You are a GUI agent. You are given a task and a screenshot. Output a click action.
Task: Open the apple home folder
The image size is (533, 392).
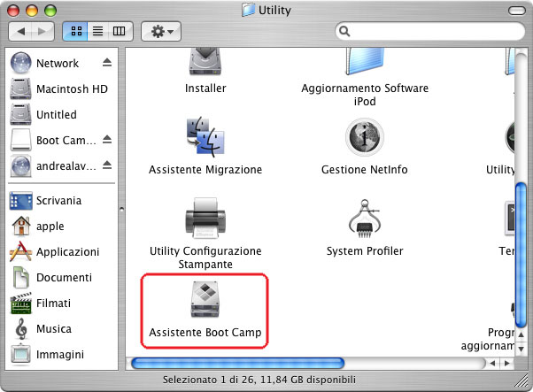tap(37, 226)
